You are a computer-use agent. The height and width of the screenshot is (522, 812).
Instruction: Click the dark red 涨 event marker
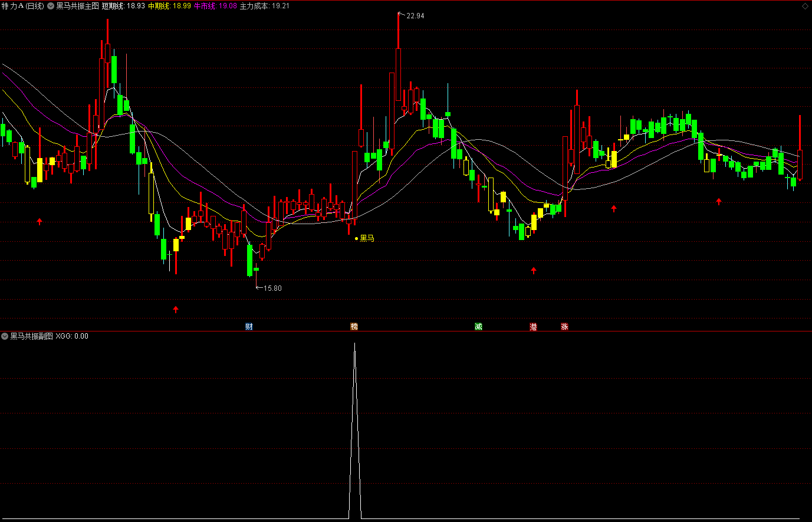tap(564, 326)
